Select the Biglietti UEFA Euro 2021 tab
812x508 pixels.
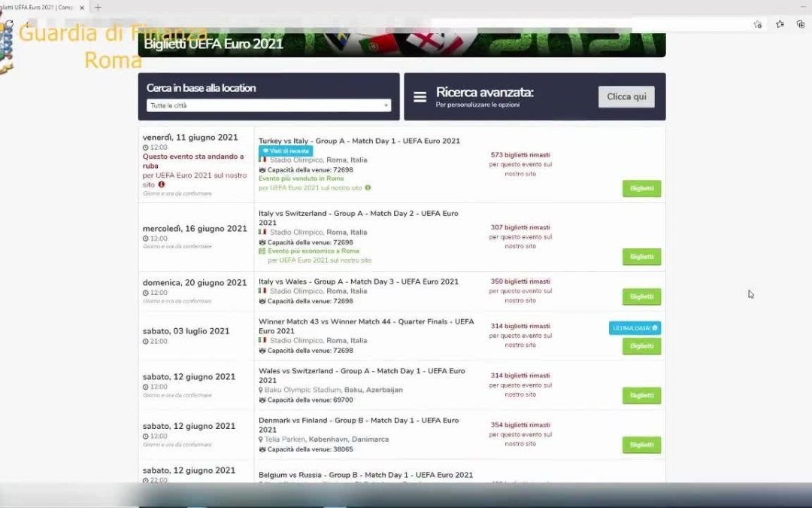(x=38, y=8)
